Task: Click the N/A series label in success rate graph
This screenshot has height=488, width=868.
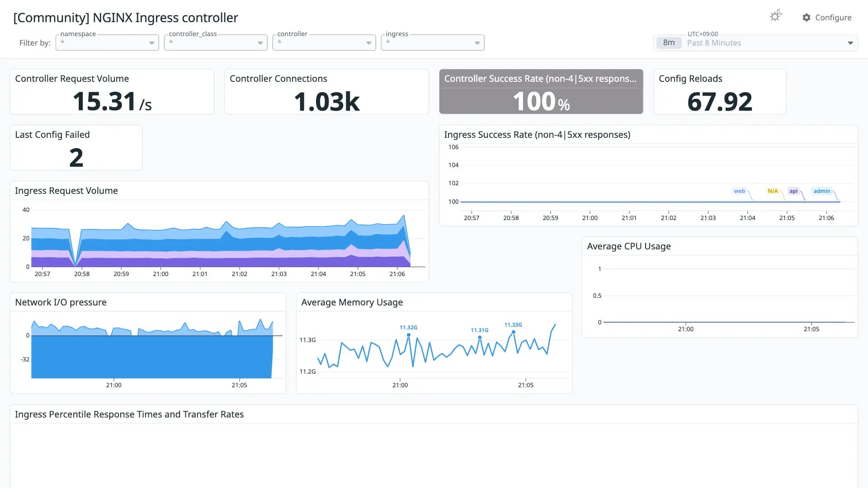Action: tap(773, 191)
